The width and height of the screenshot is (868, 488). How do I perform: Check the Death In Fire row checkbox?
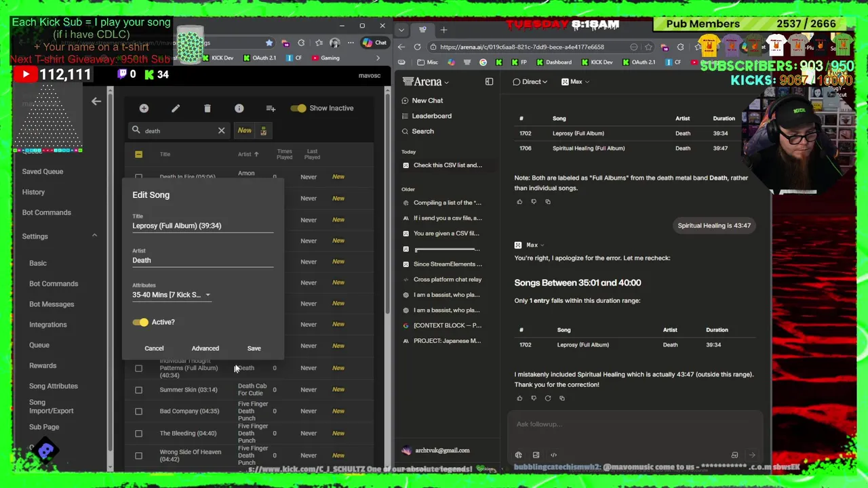coord(138,177)
